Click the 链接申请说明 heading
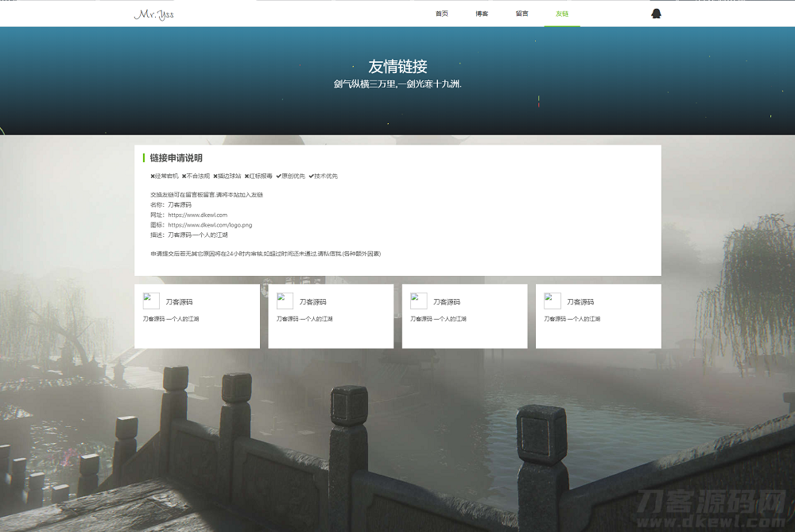The height and width of the screenshot is (532, 795). [x=176, y=158]
